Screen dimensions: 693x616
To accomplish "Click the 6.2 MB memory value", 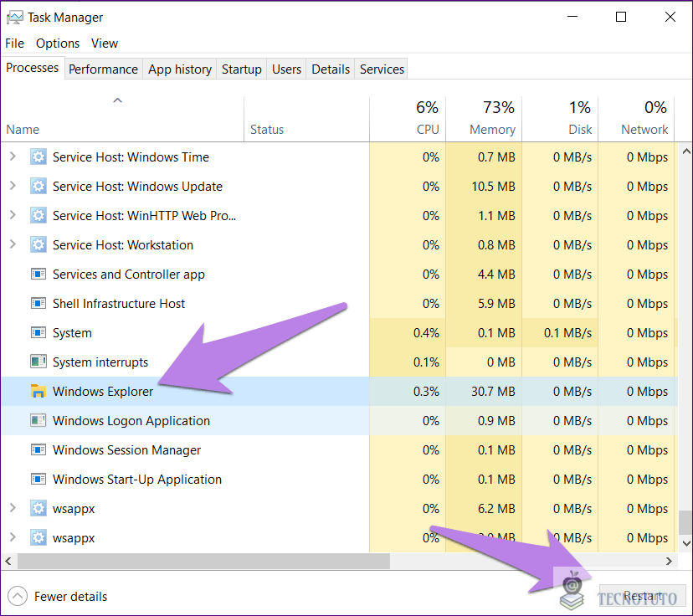I will (496, 509).
